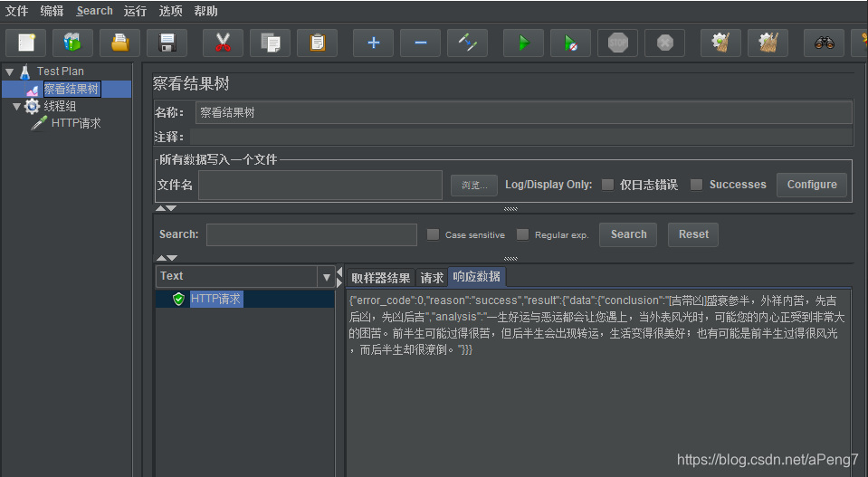Toggle the Successes checkbox
The width and height of the screenshot is (868, 477).
click(x=696, y=185)
